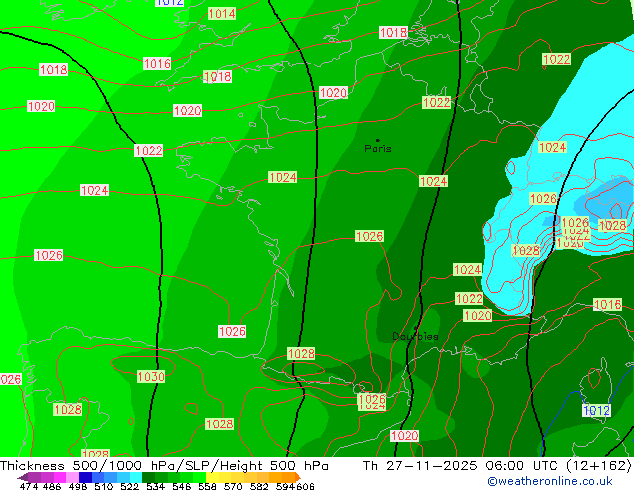Click the blue 1012 label near Corsica
Viewport: 634px width, 490px height.
[596, 411]
